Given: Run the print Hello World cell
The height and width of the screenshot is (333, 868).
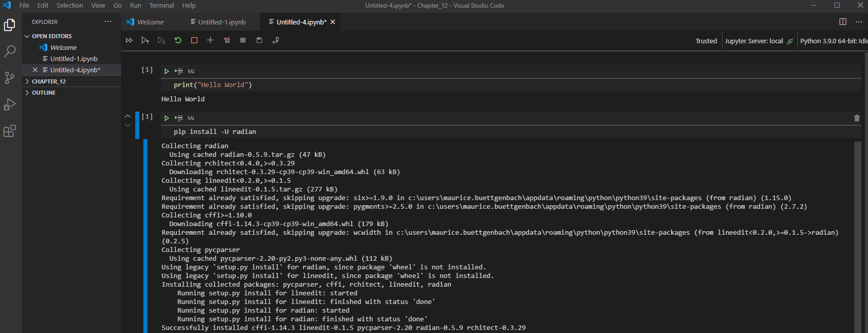Looking at the screenshot, I should 167,71.
